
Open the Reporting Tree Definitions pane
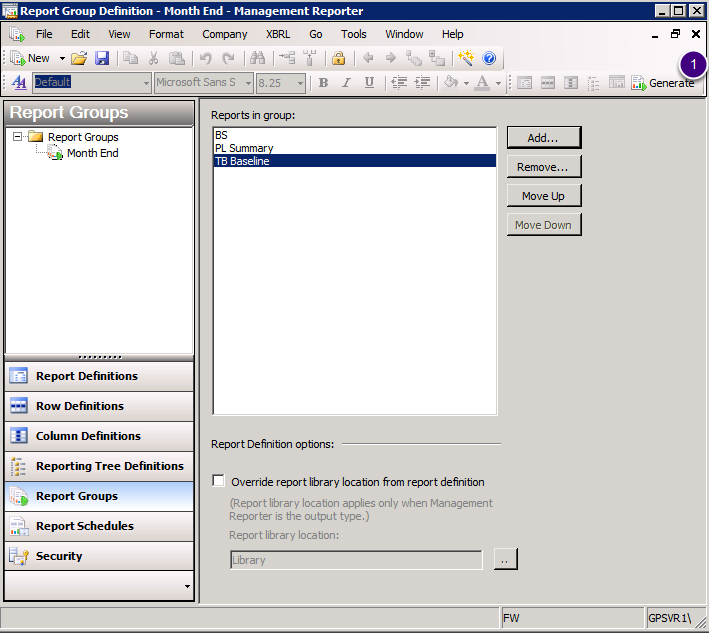(x=99, y=466)
